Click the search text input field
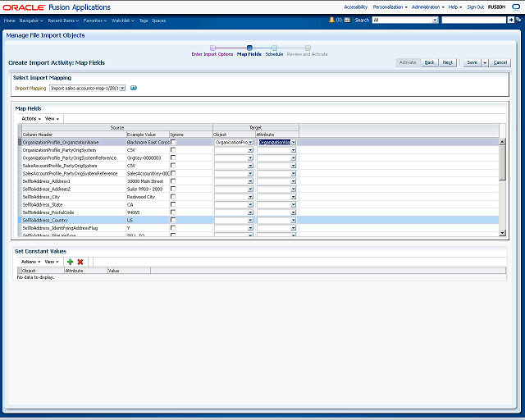The image size is (525, 420). pyautogui.click(x=473, y=19)
